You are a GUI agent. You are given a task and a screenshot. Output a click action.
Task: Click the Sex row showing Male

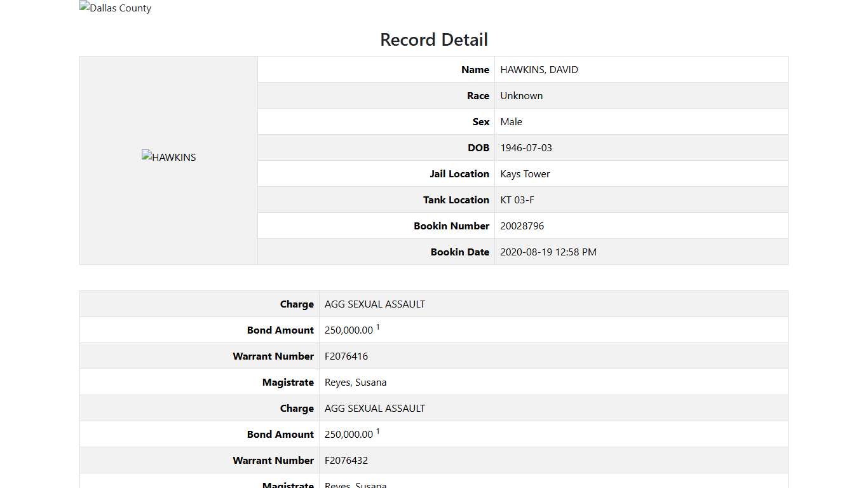point(511,121)
